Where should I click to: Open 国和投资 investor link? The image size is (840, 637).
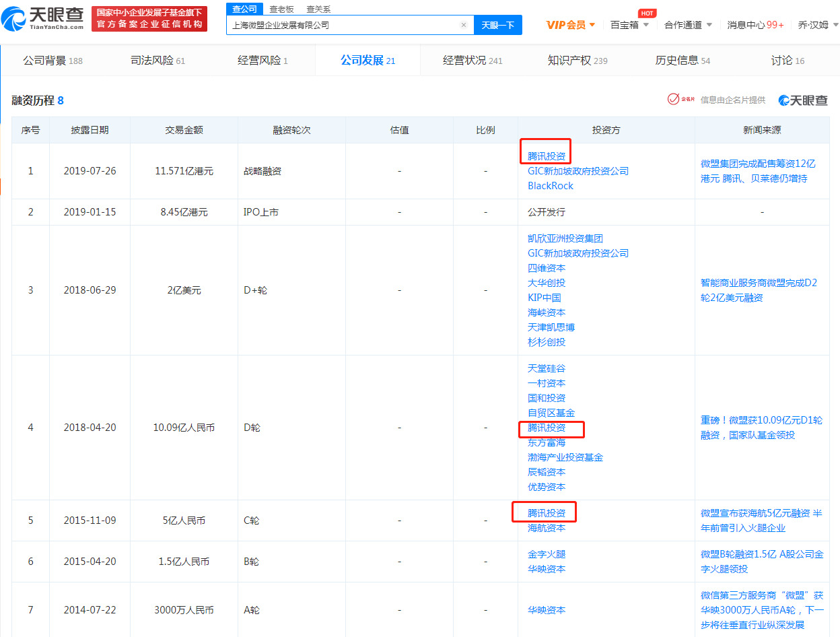tap(547, 398)
